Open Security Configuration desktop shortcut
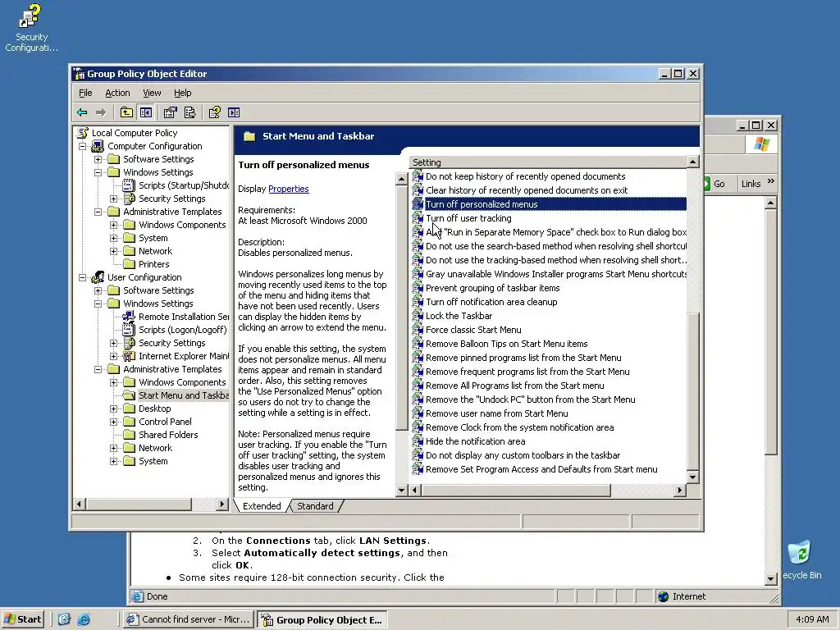 click(x=31, y=28)
